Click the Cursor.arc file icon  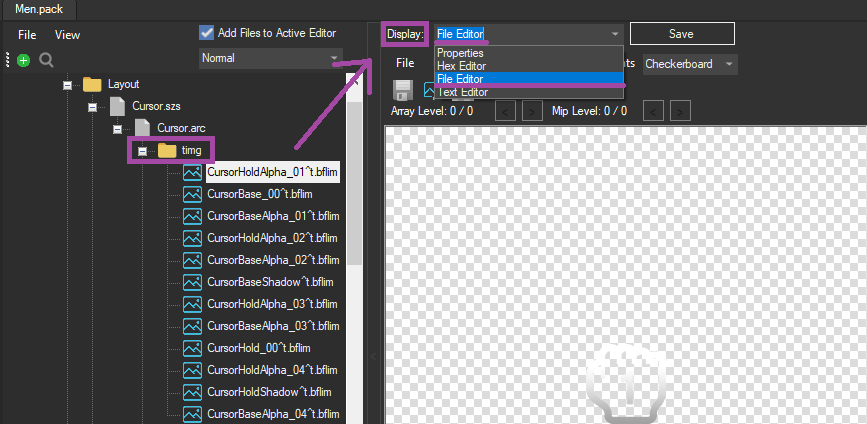pos(142,128)
